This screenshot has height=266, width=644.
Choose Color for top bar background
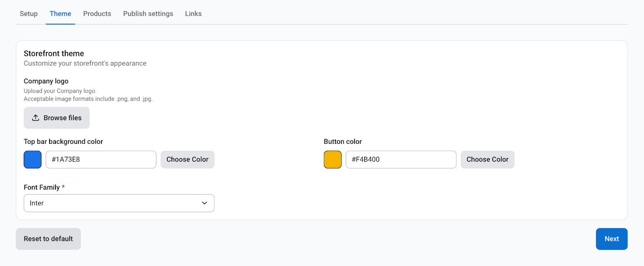pos(187,160)
